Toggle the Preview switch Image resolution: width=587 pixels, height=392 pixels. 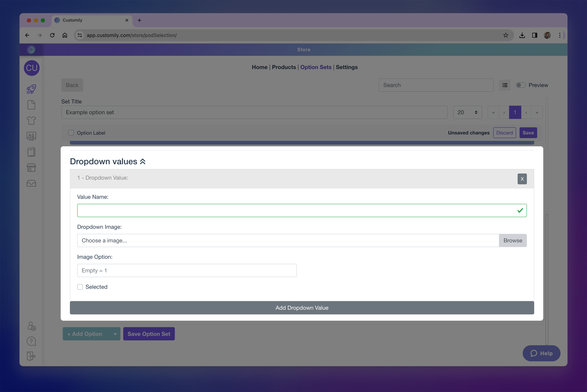click(521, 85)
